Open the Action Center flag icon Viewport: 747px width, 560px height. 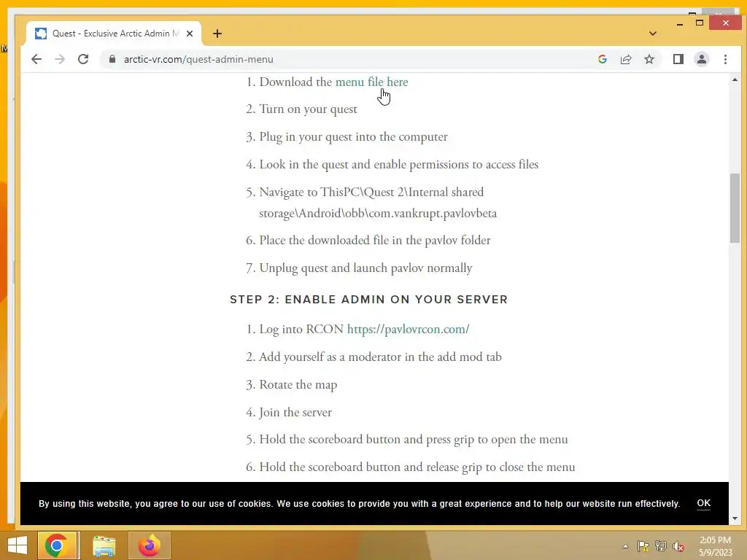(643, 546)
